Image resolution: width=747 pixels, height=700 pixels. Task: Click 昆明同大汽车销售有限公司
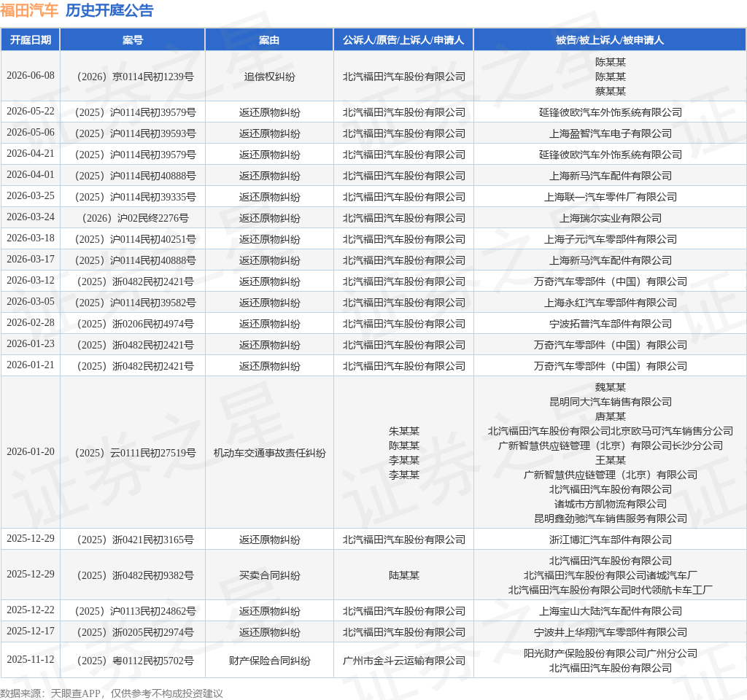[611, 402]
